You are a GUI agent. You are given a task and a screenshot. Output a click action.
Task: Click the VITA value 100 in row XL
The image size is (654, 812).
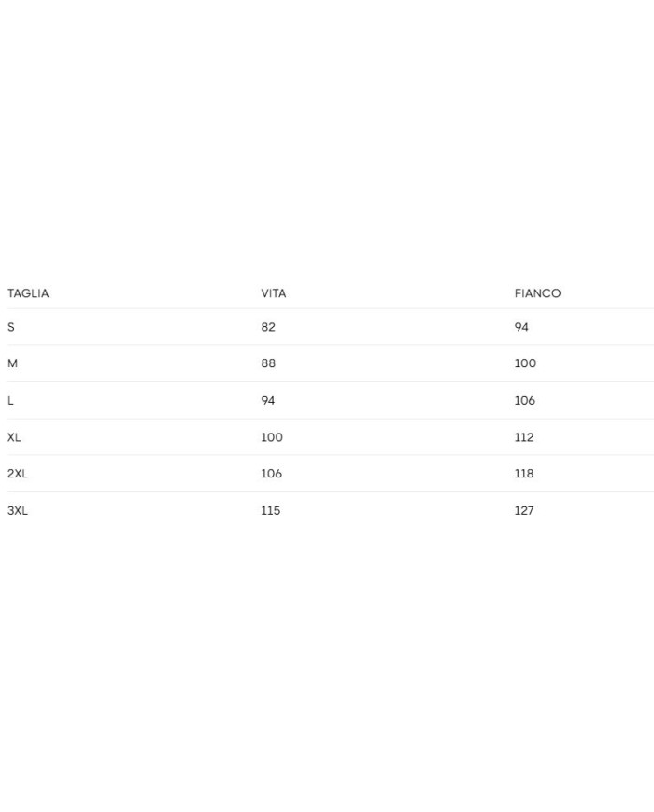[x=272, y=437]
